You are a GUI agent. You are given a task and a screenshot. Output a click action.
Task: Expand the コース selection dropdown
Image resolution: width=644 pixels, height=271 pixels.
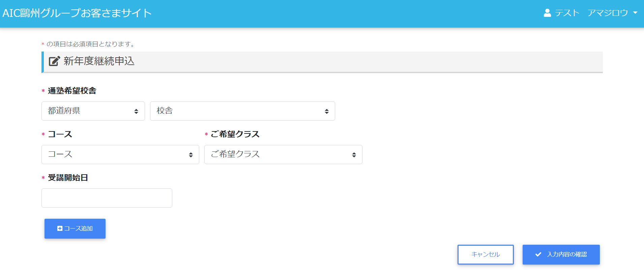click(120, 154)
